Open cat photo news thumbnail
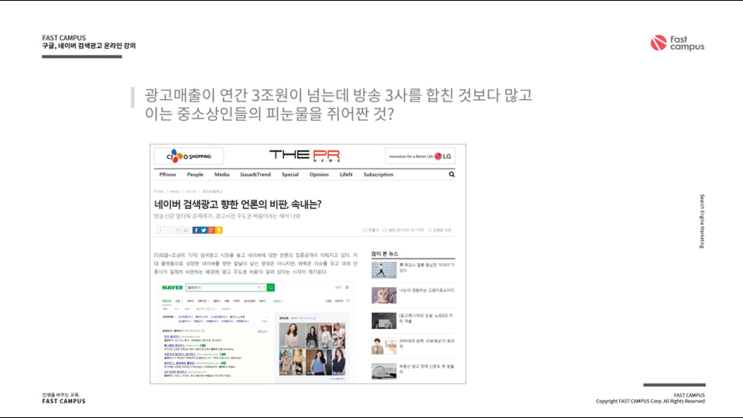The image size is (743, 418). tap(384, 295)
